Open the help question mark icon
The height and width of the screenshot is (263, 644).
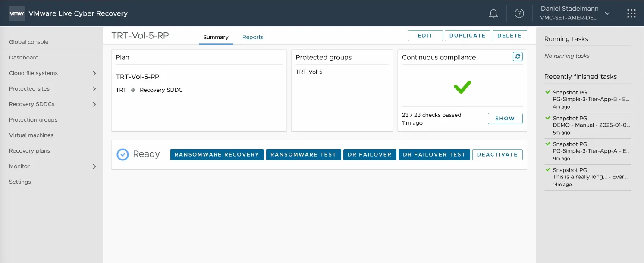519,14
